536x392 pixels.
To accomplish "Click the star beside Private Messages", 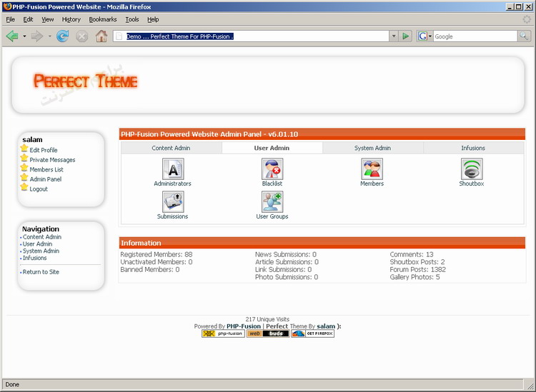I will pos(24,158).
